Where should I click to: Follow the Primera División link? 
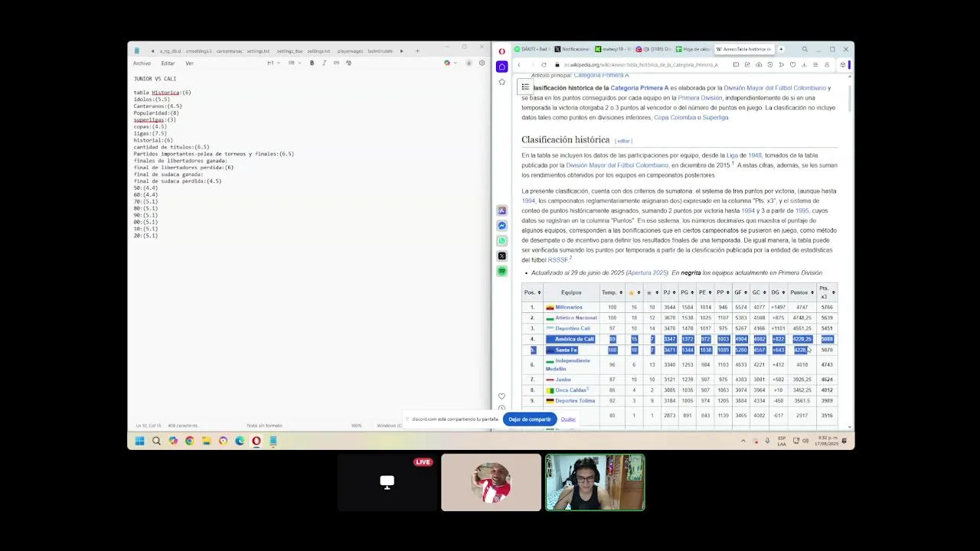point(700,98)
